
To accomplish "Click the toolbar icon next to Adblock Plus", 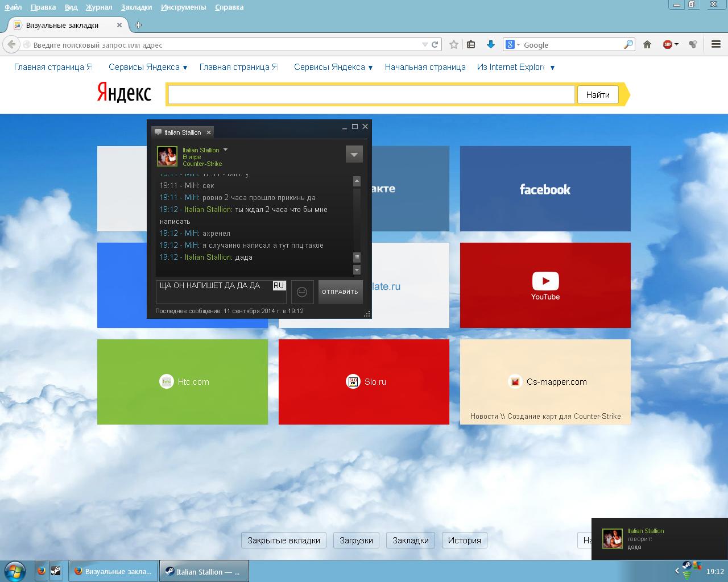I will coord(693,44).
